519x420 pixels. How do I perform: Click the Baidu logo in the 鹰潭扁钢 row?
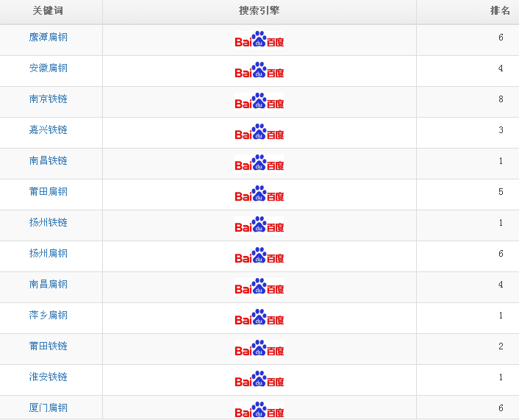coord(259,40)
